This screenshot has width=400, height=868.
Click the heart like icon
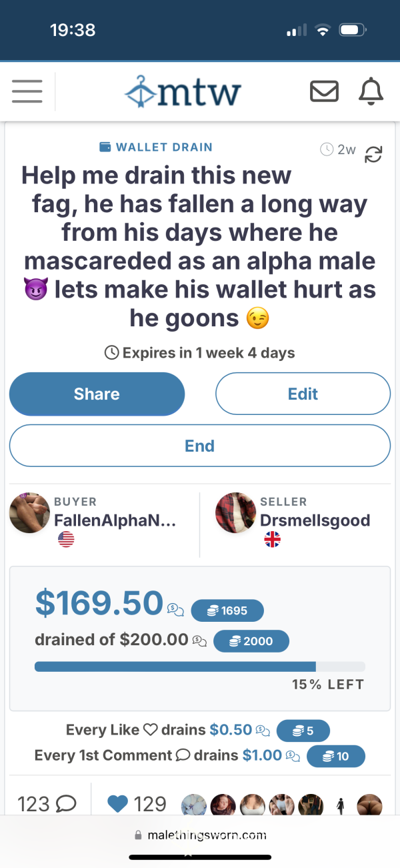[x=118, y=804]
